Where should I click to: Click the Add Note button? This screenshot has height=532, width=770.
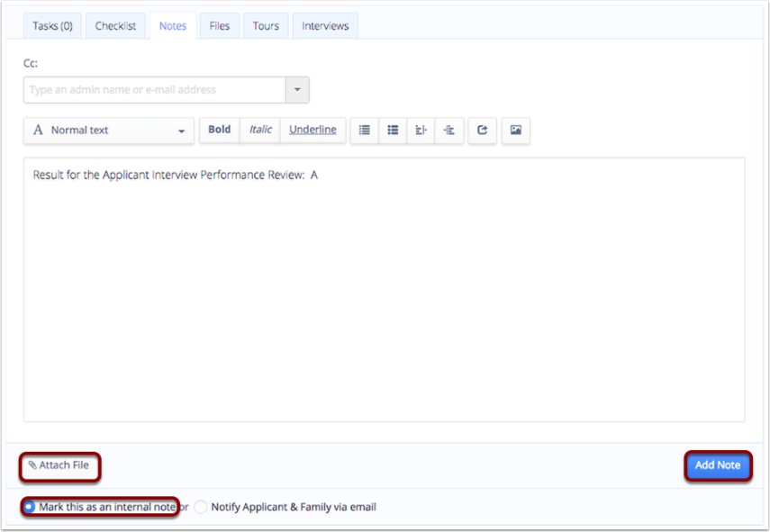(x=718, y=465)
